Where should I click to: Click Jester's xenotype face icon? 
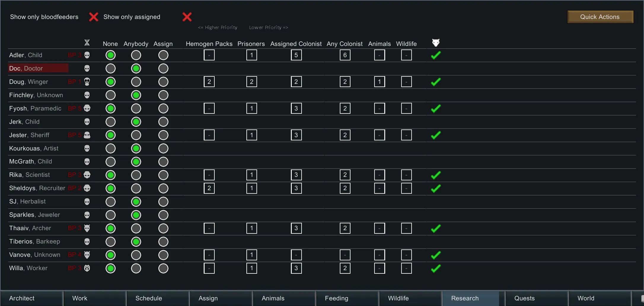[x=87, y=135]
